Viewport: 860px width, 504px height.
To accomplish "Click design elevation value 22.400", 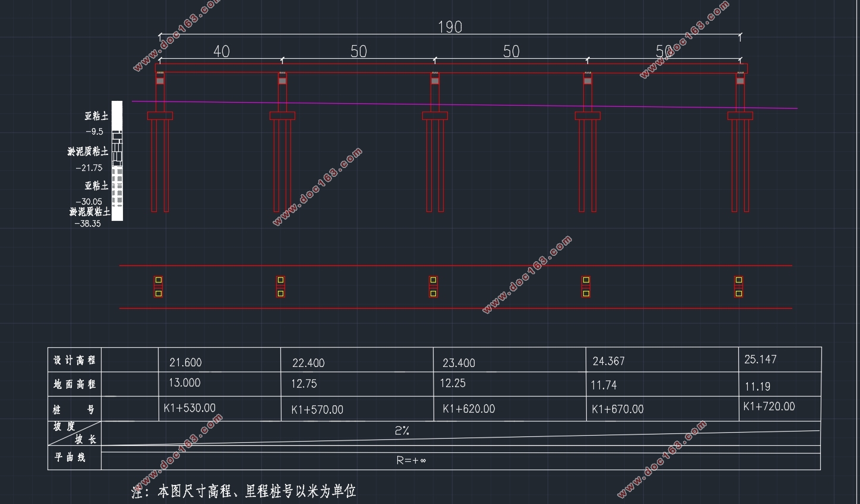I will pos(308,363).
